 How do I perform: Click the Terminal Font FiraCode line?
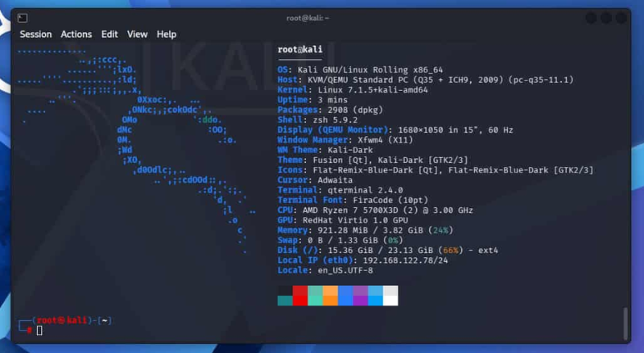pyautogui.click(x=353, y=200)
